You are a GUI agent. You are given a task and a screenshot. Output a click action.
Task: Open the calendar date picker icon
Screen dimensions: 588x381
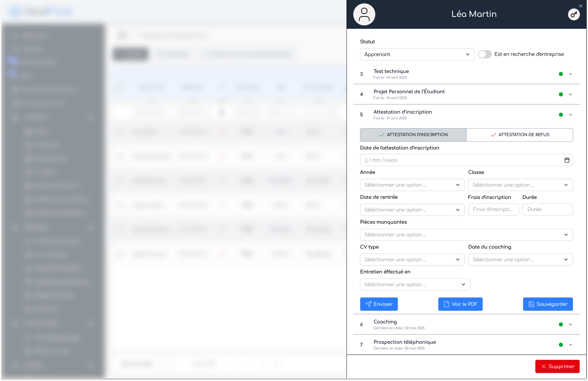(x=567, y=160)
